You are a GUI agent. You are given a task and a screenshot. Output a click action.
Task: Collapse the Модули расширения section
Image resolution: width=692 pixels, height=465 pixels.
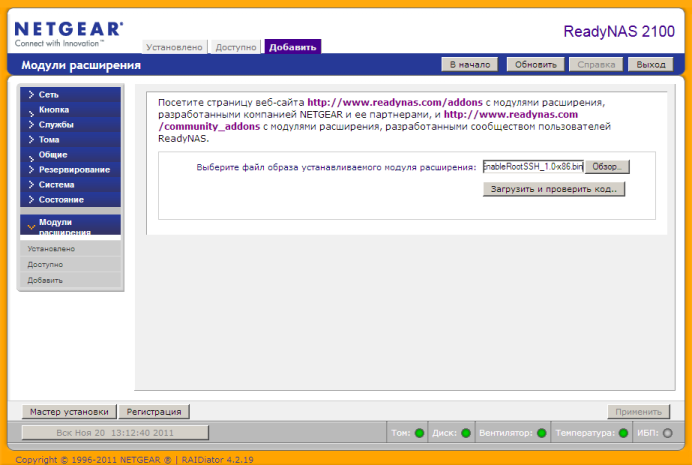pyautogui.click(x=70, y=225)
